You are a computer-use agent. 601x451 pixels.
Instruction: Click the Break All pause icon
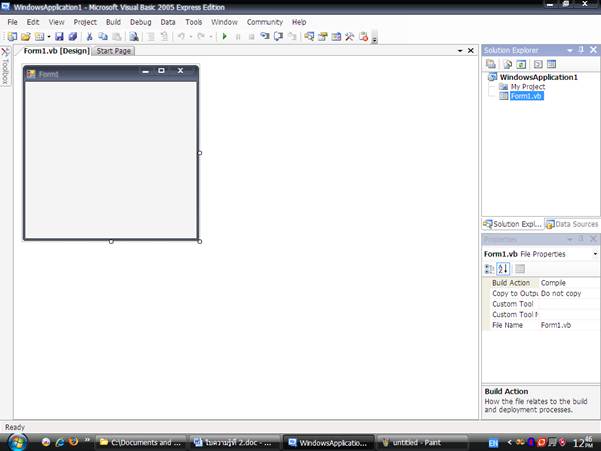tap(238, 37)
